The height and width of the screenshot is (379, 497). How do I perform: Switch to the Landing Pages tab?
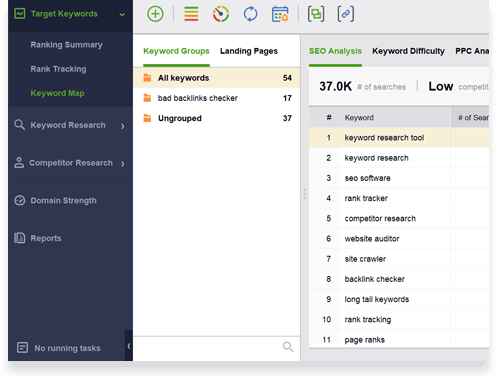pos(249,51)
